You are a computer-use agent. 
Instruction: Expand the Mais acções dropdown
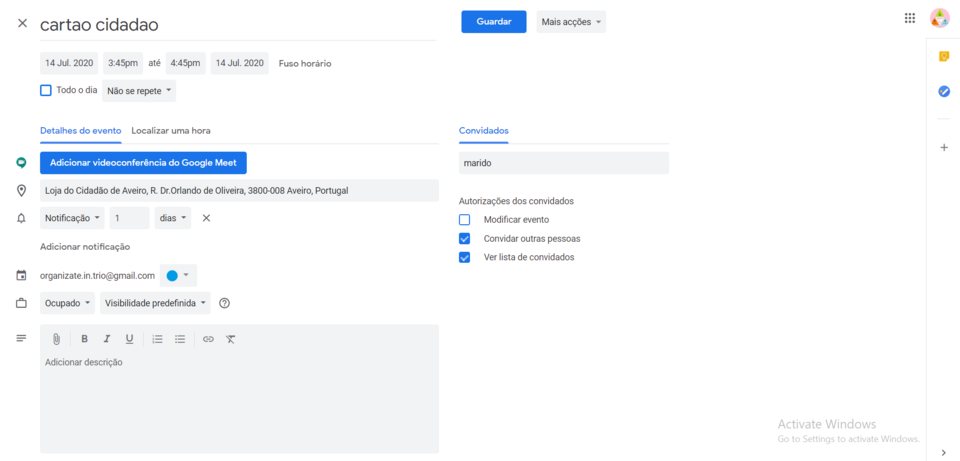coord(571,22)
